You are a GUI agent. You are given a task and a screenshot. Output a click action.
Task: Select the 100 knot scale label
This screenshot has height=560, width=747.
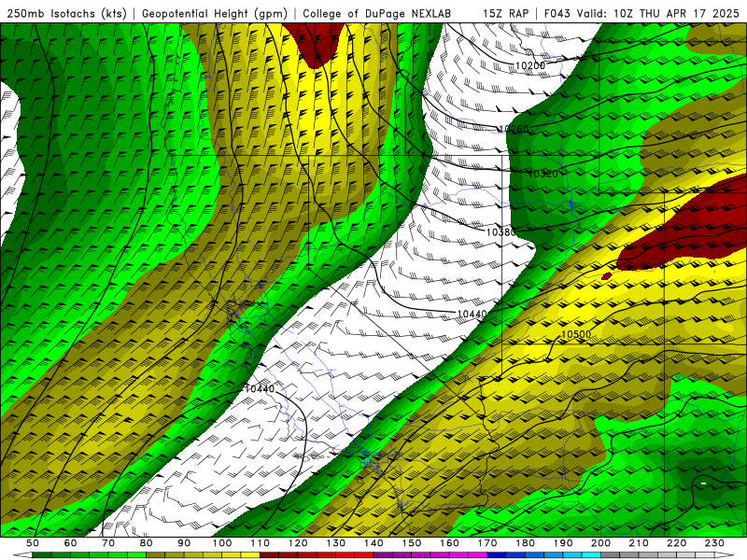click(x=222, y=543)
